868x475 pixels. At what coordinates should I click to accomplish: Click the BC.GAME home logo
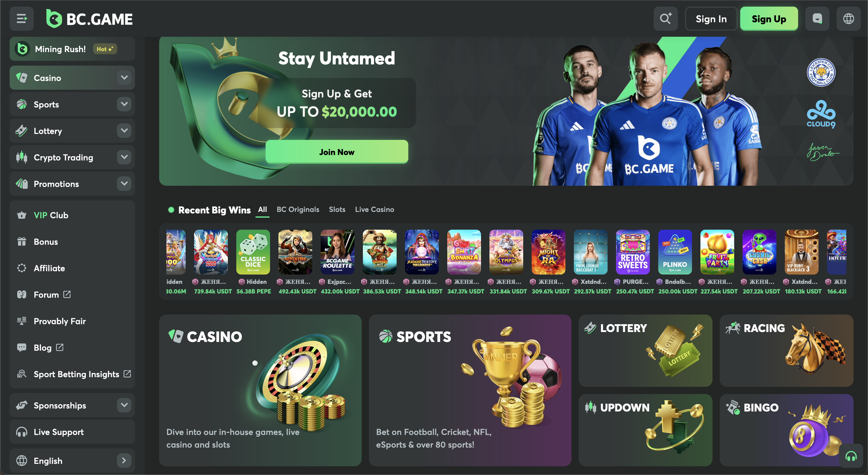[90, 19]
